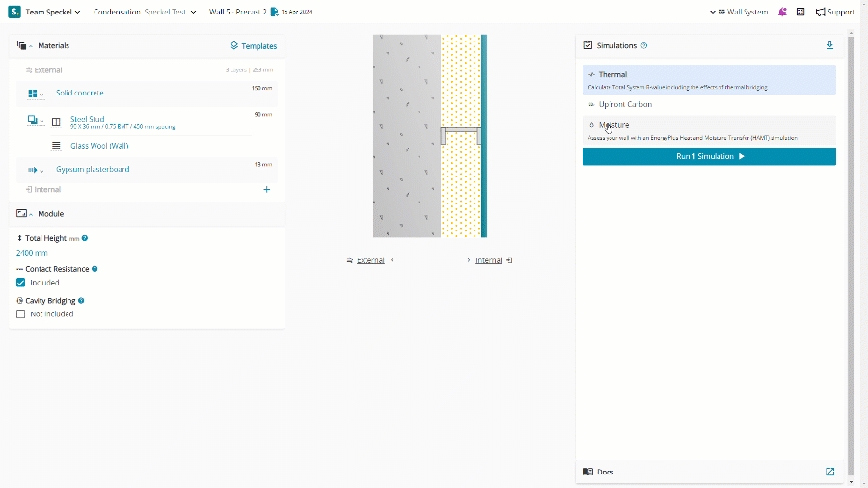Image resolution: width=868 pixels, height=488 pixels.
Task: Open the calculator icon in top bar
Action: click(x=800, y=12)
